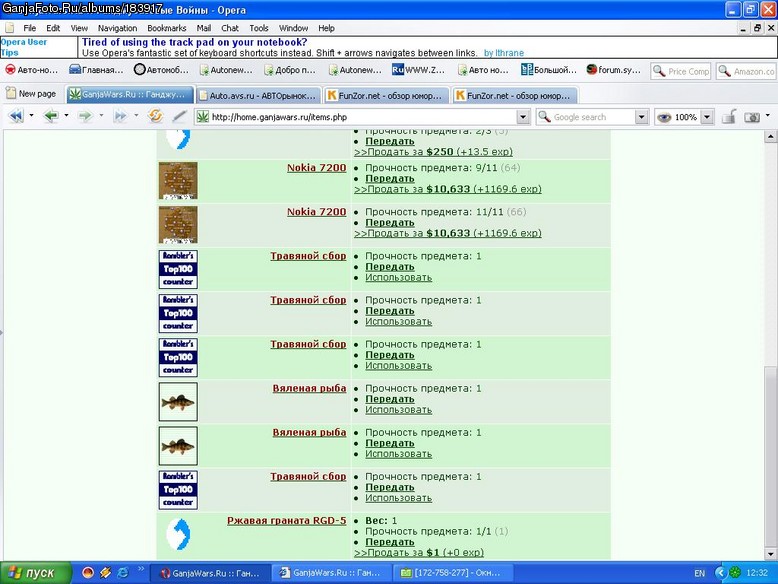
Task: Click the address field with home.ganjawars.ru/items.php
Action: (362, 117)
